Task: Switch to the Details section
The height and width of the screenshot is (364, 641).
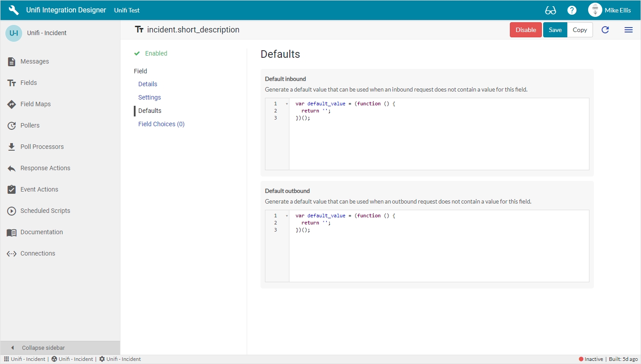Action: 148,84
